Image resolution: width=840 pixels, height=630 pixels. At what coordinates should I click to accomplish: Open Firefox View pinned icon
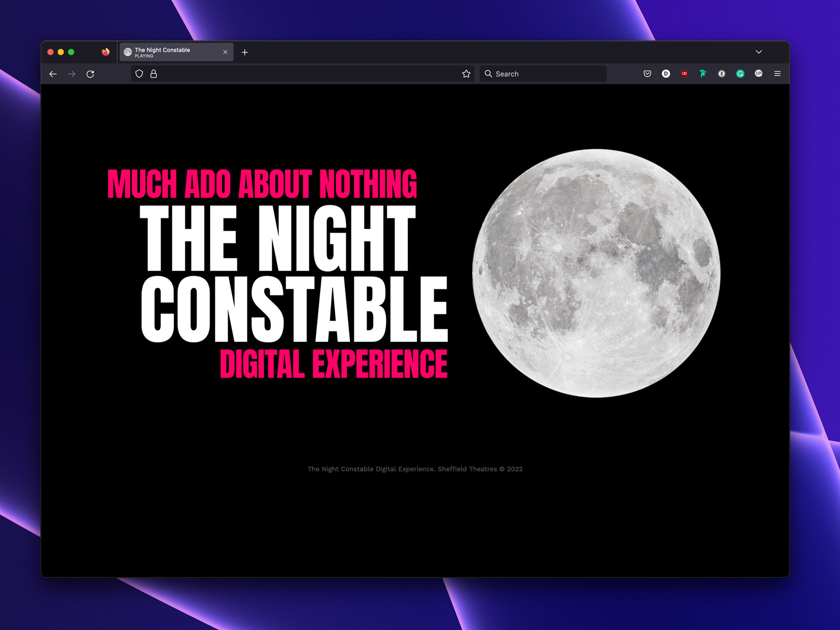(x=106, y=52)
